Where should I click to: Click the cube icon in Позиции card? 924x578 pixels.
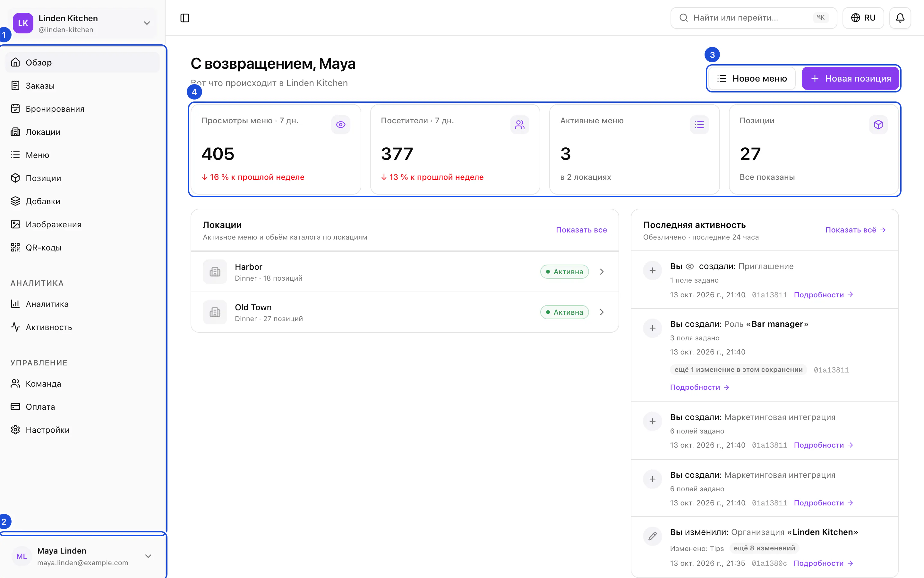878,125
